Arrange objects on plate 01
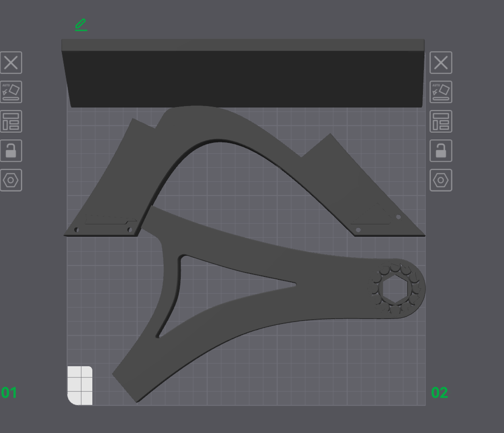 11,121
